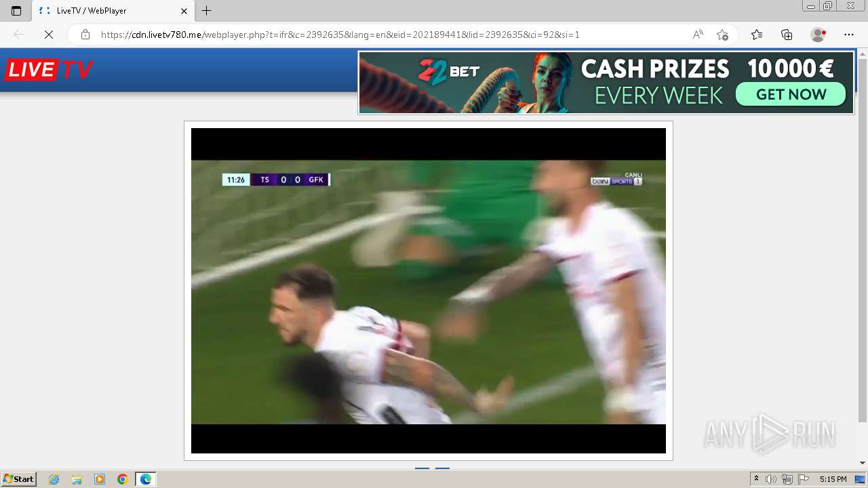View site information lock icon
The height and width of the screenshot is (488, 868).
(x=85, y=35)
